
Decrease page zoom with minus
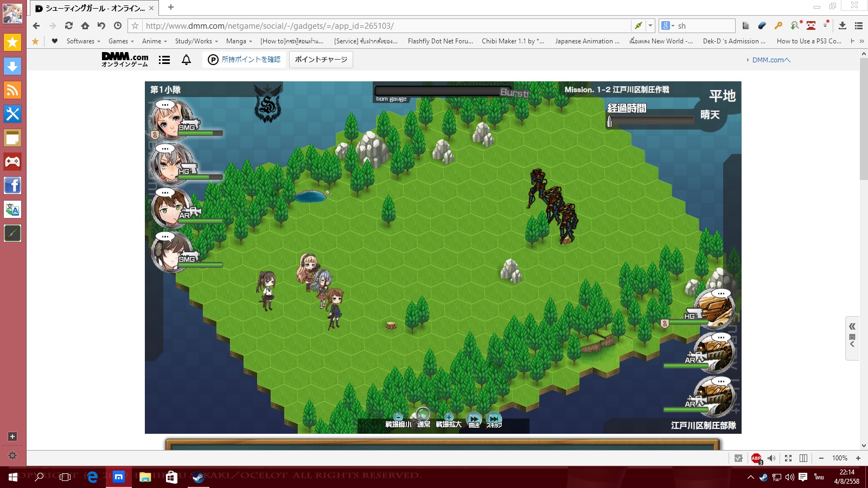821,458
